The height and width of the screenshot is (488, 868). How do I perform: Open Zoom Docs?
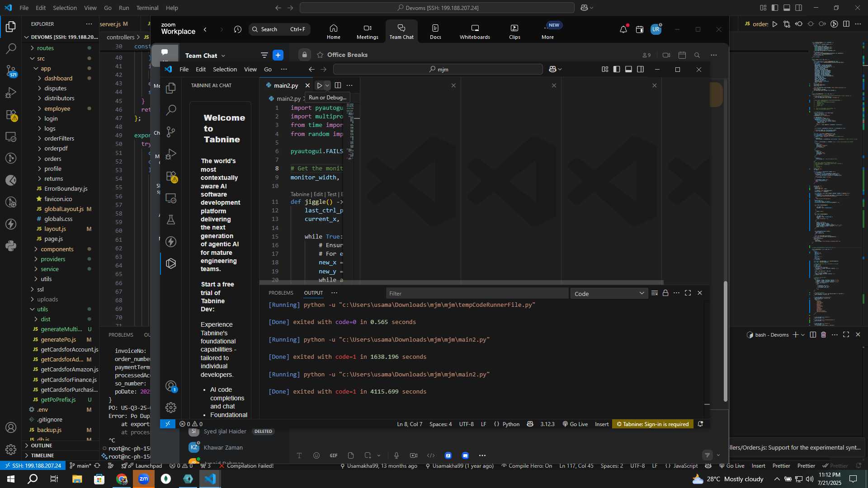(435, 32)
